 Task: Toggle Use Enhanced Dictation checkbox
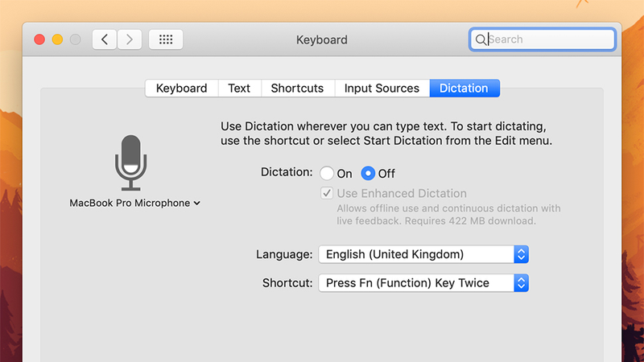327,193
